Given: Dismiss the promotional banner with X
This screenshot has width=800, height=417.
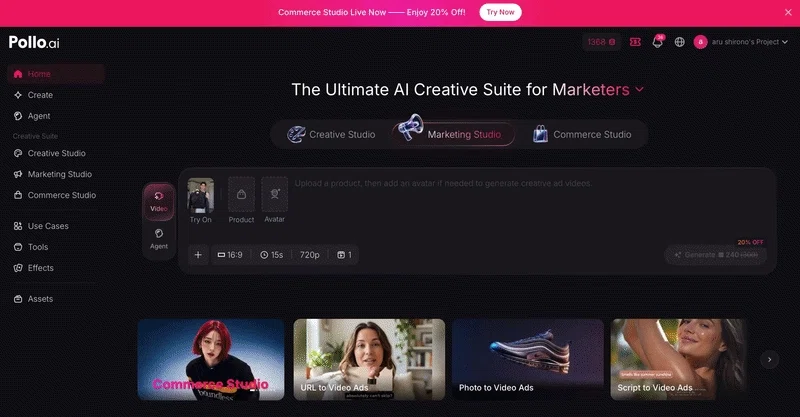Looking at the screenshot, I should coord(788,12).
